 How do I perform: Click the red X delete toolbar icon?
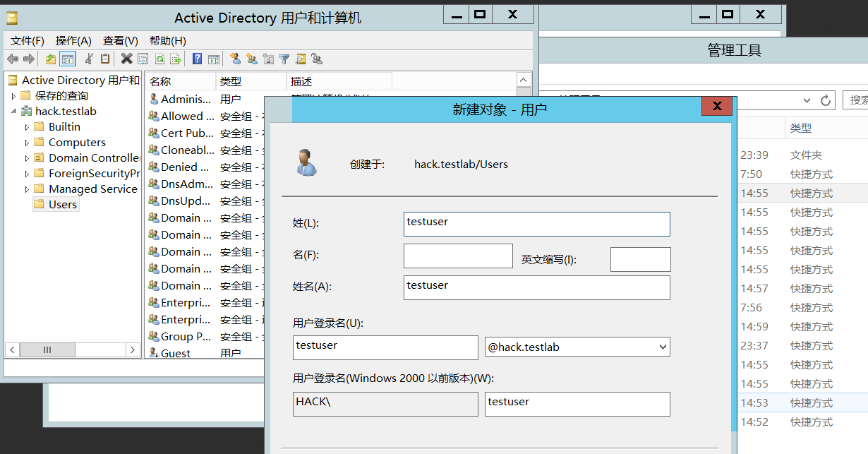pyautogui.click(x=126, y=59)
